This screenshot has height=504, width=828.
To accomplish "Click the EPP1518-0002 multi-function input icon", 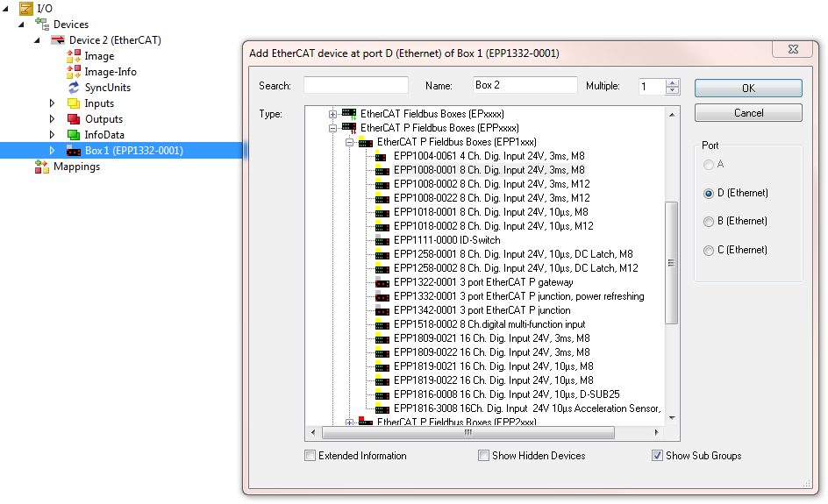I will pos(382,324).
